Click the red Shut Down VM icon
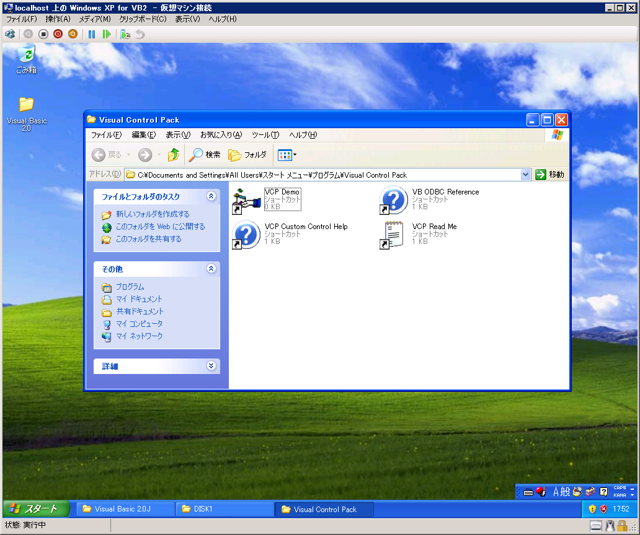The image size is (640, 535). (x=58, y=34)
